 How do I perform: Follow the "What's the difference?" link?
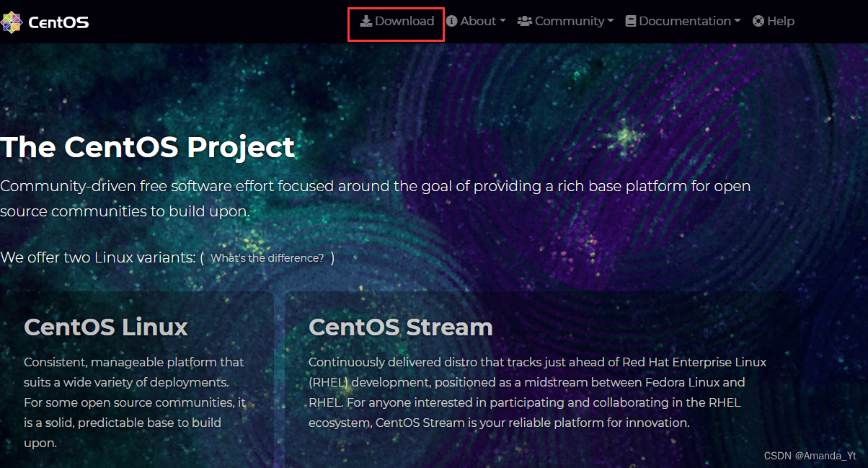[267, 258]
